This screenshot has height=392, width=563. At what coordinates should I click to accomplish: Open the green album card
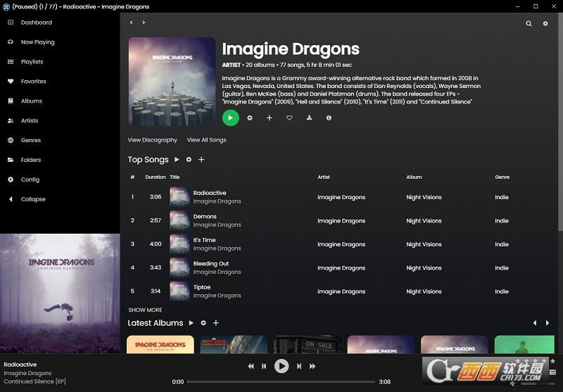524,345
